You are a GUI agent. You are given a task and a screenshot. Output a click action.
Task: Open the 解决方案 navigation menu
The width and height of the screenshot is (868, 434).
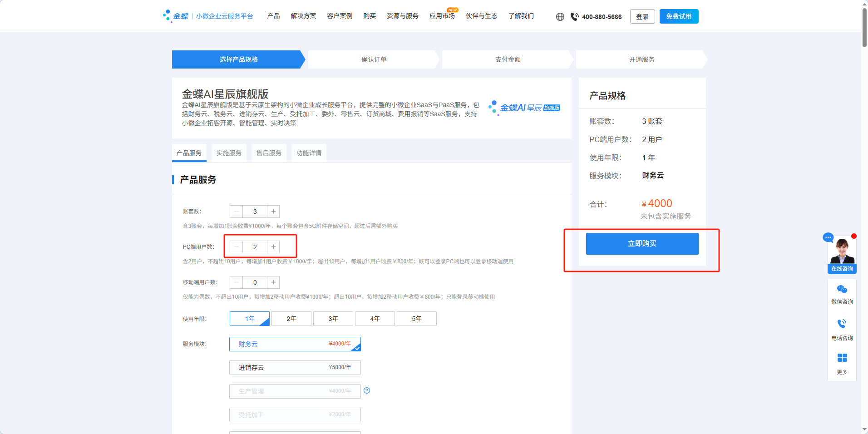tap(303, 16)
